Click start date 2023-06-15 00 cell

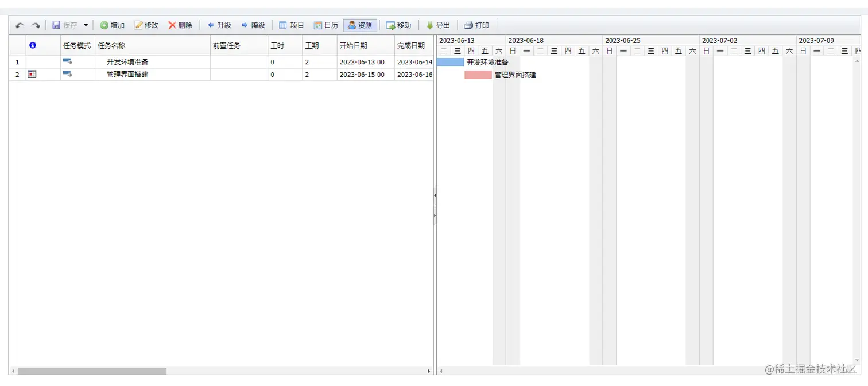[x=365, y=75]
